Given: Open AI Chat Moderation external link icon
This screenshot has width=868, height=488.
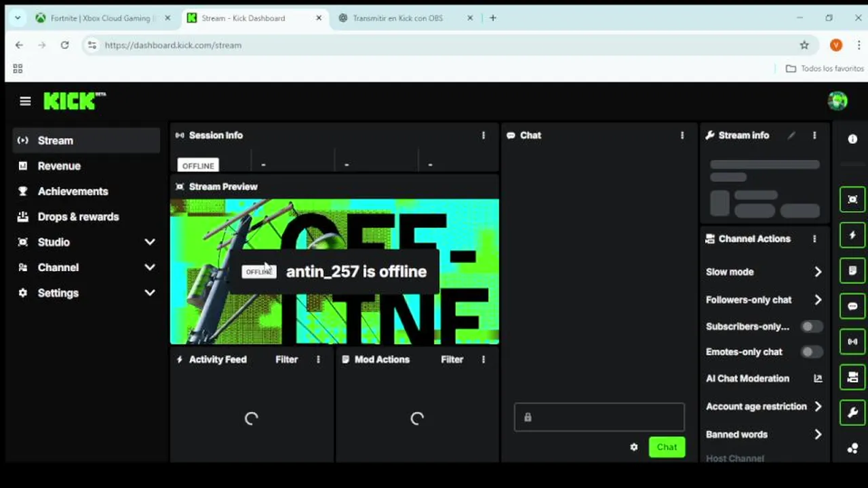Looking at the screenshot, I should coord(818,379).
